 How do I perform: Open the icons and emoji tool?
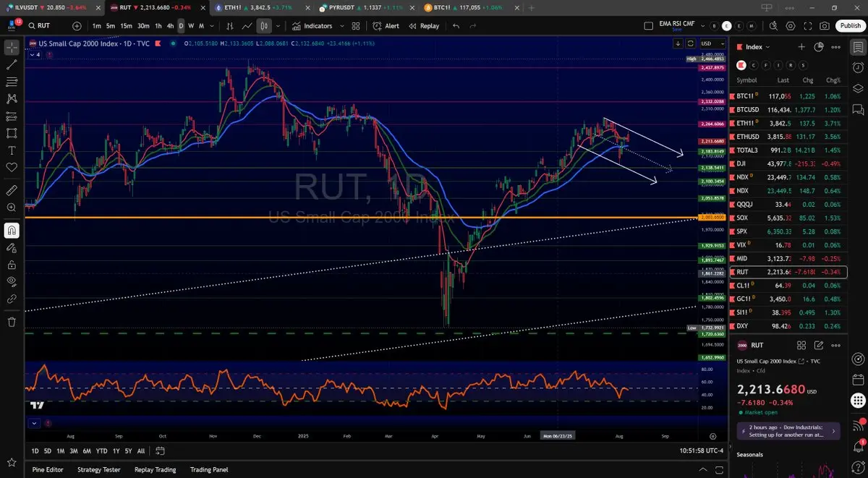tap(12, 167)
